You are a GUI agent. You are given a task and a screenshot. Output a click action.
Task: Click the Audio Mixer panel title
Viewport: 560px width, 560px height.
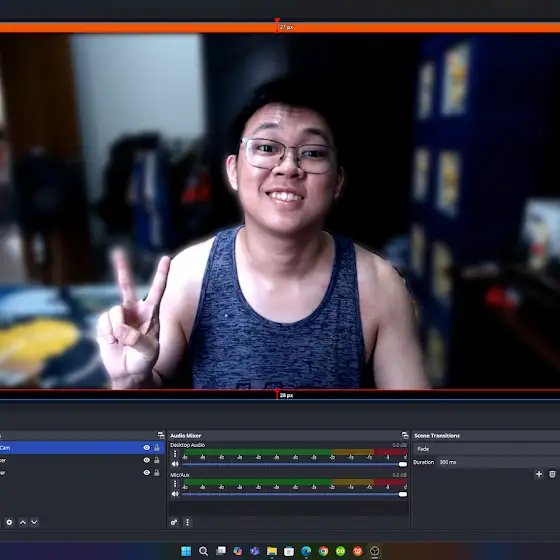coord(185,435)
